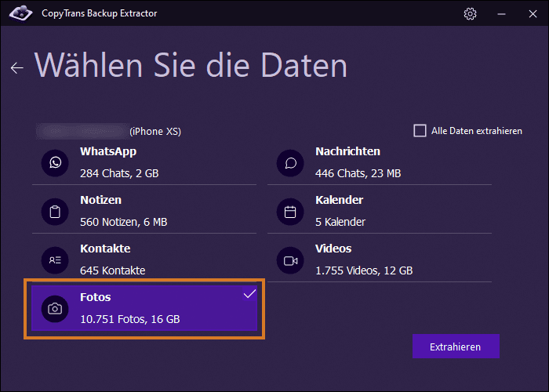Click the text '1.755 Videos, 12 GB'
The width and height of the screenshot is (549, 392).
[364, 270]
